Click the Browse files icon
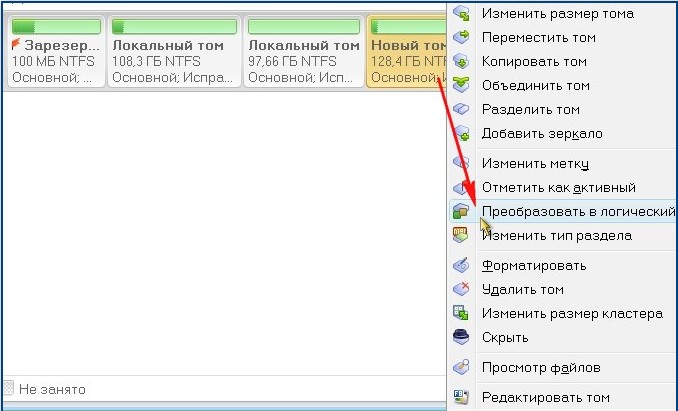678x411 pixels. (461, 367)
